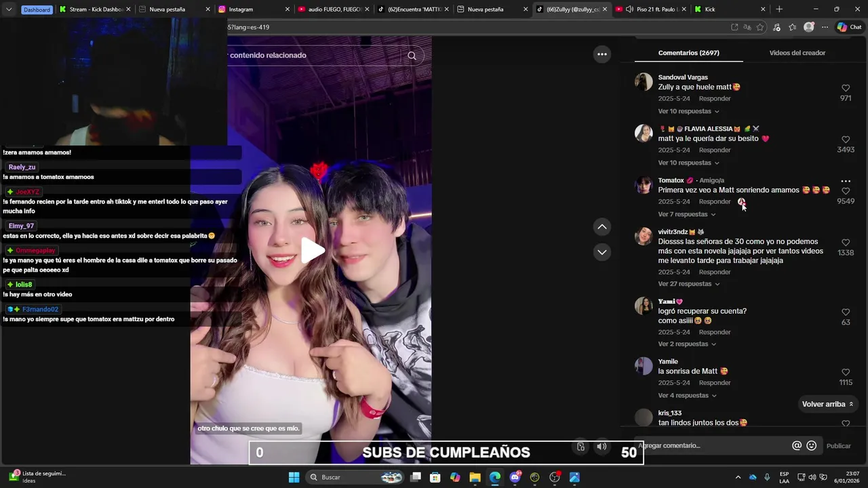Like Tomatox's comment heart
This screenshot has width=868, height=488.
point(846,191)
